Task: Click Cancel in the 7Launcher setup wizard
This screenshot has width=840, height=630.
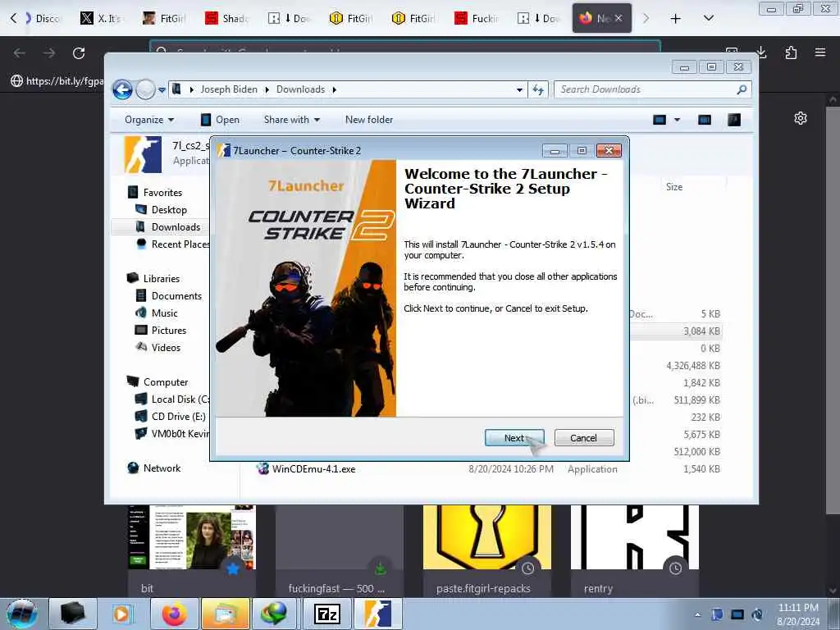Action: [584, 438]
